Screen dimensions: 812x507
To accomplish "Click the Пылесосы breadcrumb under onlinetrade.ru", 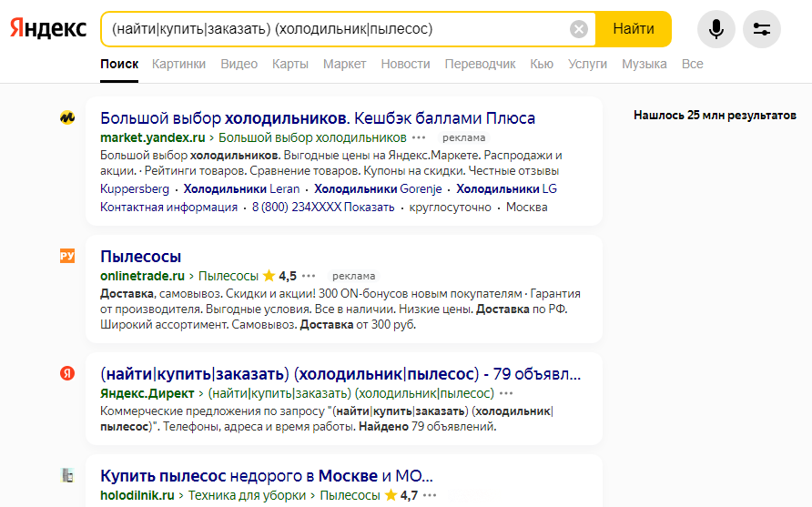I will click(228, 276).
